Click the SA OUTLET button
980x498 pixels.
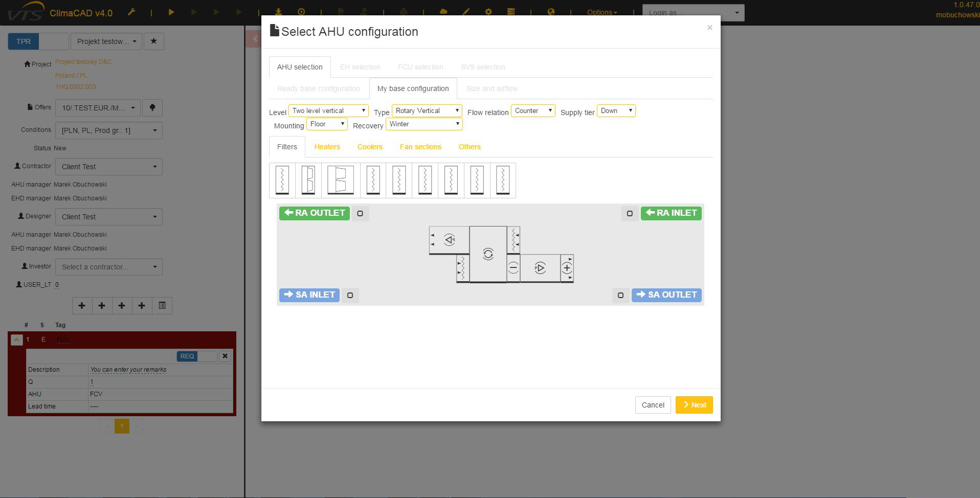(666, 295)
